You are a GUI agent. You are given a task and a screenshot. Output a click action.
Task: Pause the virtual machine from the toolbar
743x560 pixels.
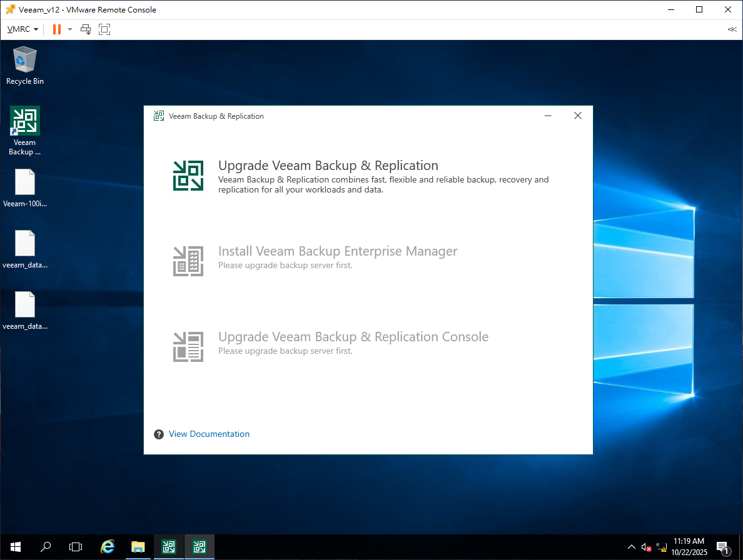coord(57,29)
